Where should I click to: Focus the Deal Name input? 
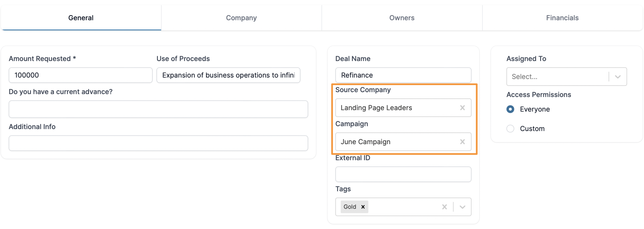(x=403, y=75)
